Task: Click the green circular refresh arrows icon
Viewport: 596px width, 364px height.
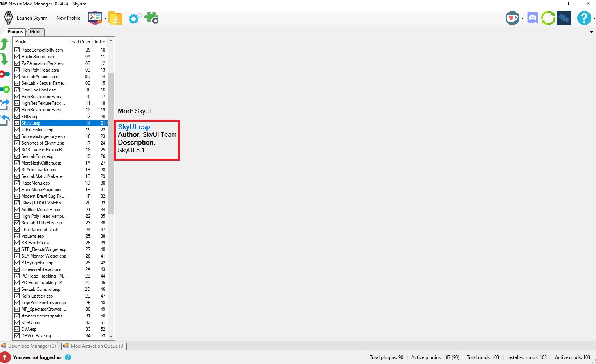Action: (x=548, y=18)
